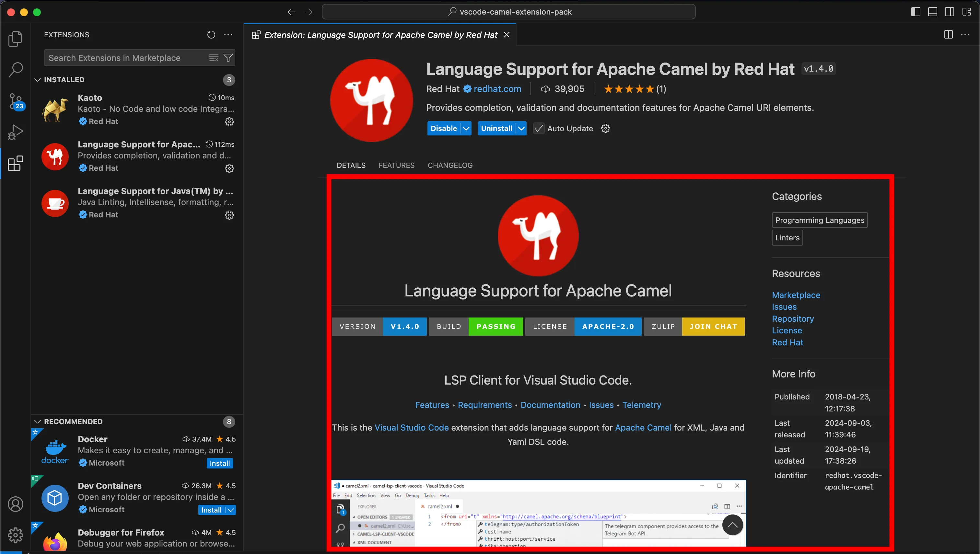Close the Extension: Language Support tab
The image size is (980, 554).
pos(507,35)
